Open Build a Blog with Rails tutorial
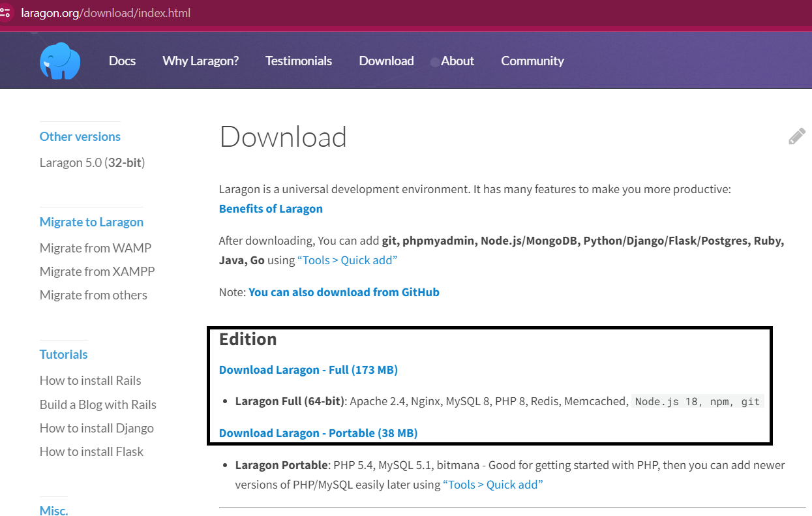The height and width of the screenshot is (516, 812). pyautogui.click(x=98, y=404)
